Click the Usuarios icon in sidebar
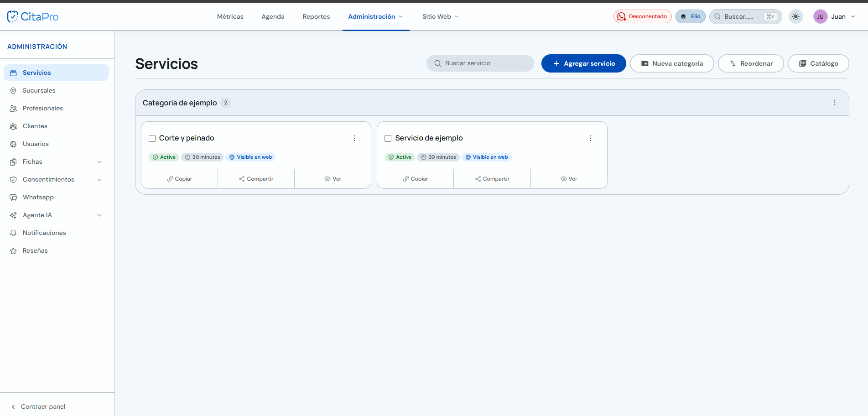 point(13,144)
